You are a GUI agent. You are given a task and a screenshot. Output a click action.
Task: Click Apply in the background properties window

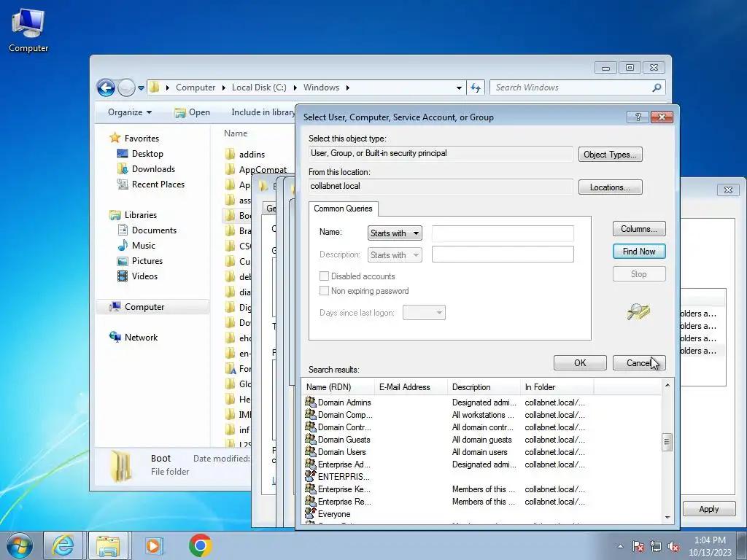tap(709, 509)
